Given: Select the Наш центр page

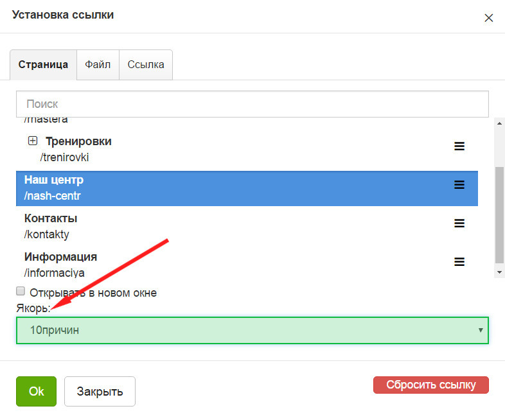Looking at the screenshot, I should (247, 188).
